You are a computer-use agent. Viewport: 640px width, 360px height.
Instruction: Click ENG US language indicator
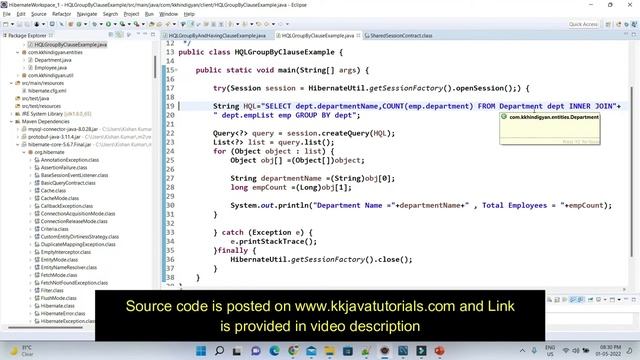coord(550,351)
